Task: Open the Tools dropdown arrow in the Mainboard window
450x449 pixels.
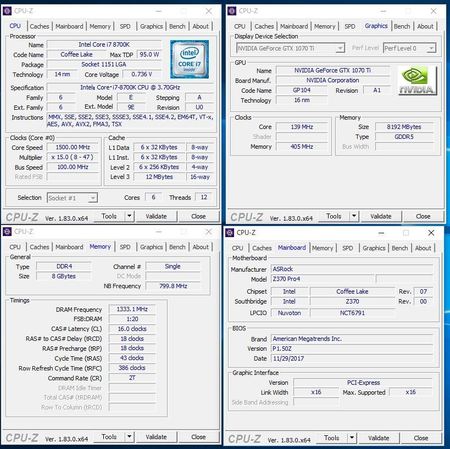Action: click(x=352, y=438)
